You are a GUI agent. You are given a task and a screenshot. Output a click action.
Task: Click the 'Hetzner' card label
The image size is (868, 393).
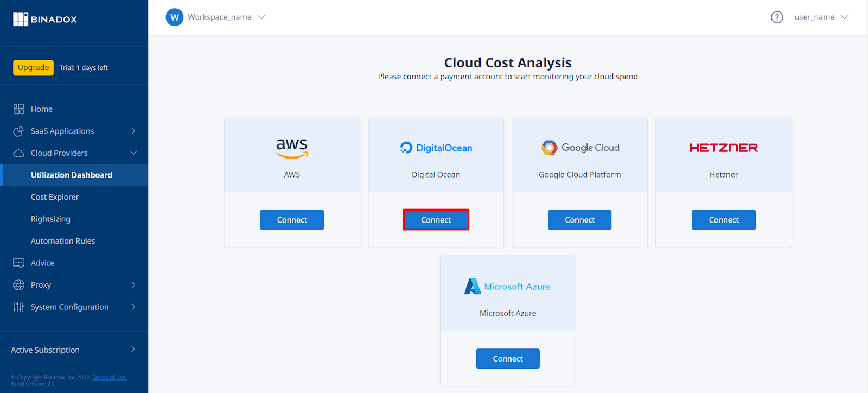point(724,175)
